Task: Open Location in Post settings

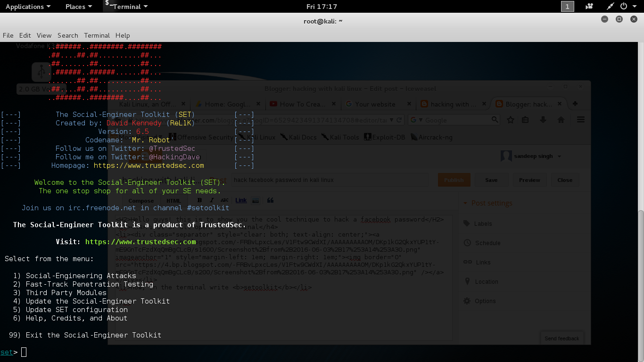Action: tap(487, 281)
